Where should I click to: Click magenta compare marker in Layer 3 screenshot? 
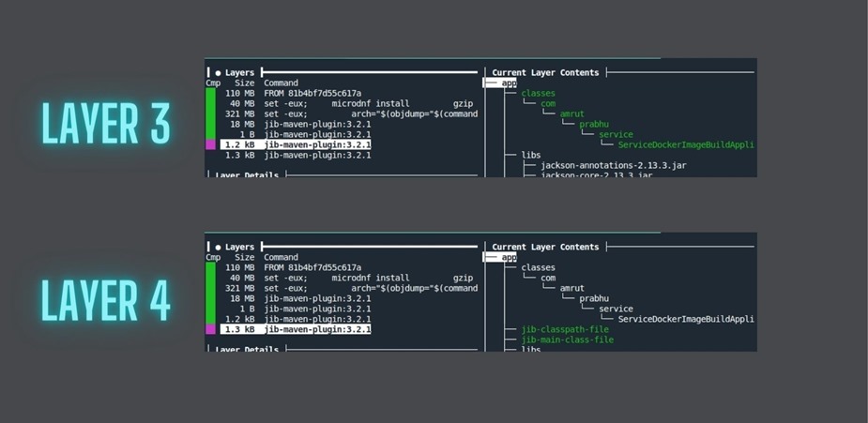[x=210, y=144]
